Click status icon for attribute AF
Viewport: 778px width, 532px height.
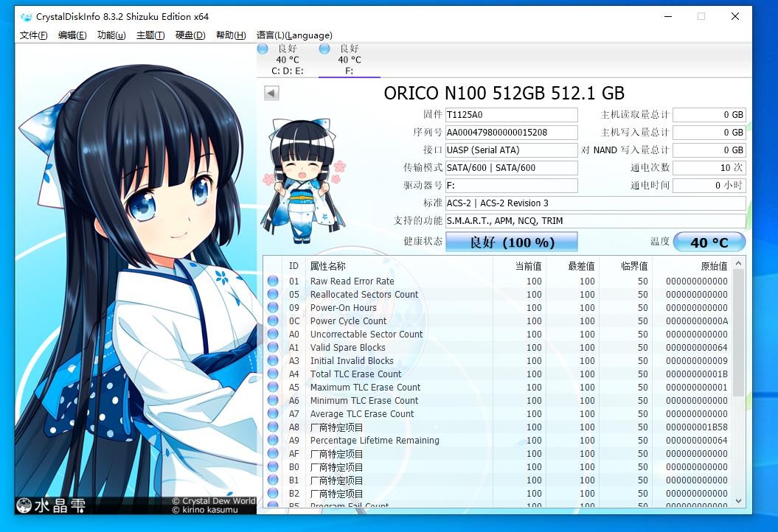(x=273, y=453)
